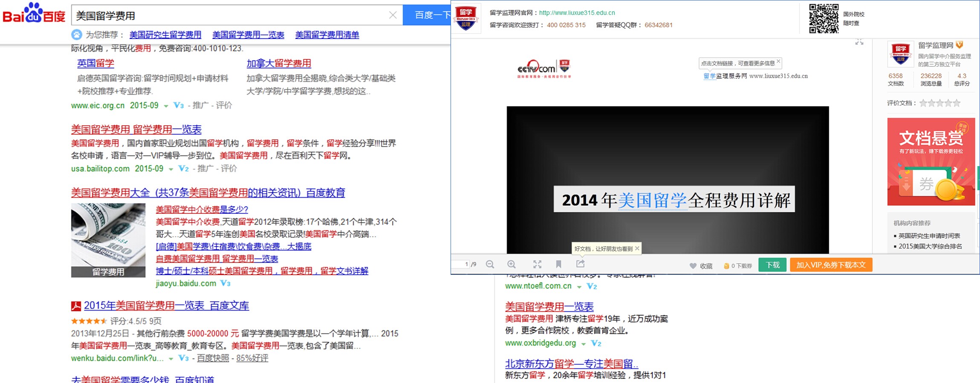Clear search text with the X icon
This screenshot has width=980, height=383.
(393, 15)
